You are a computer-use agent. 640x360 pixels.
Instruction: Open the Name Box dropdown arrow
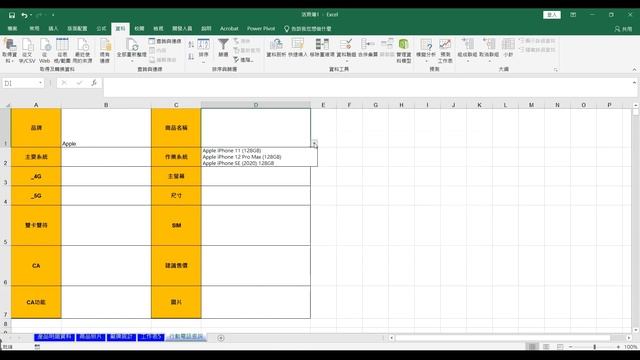pos(40,83)
